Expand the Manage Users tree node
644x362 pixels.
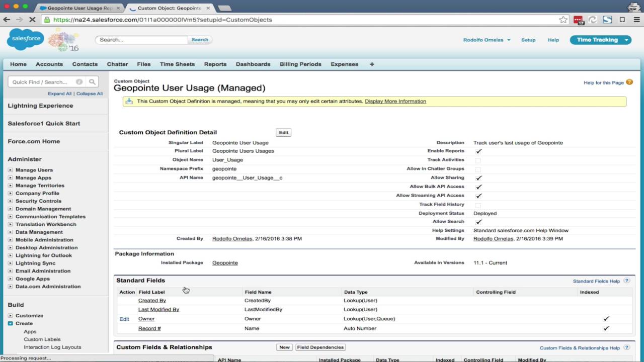pyautogui.click(x=10, y=170)
